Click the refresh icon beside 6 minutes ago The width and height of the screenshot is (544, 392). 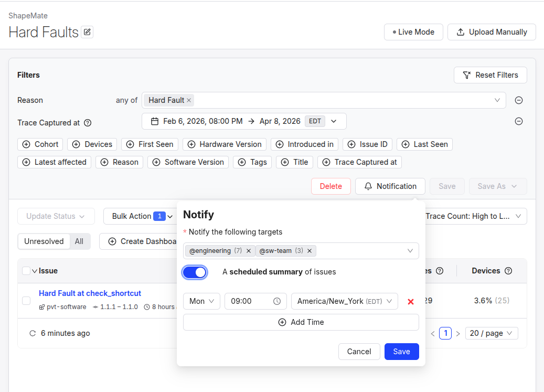(x=33, y=333)
